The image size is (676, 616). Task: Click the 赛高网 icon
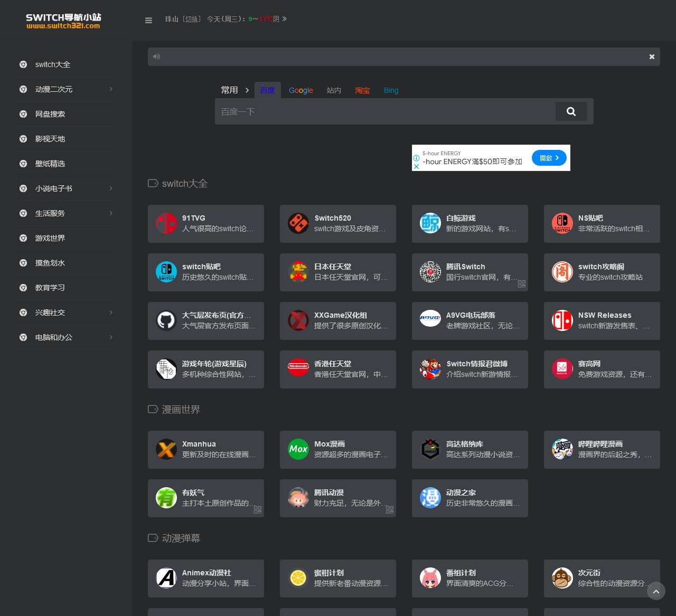[x=562, y=369]
